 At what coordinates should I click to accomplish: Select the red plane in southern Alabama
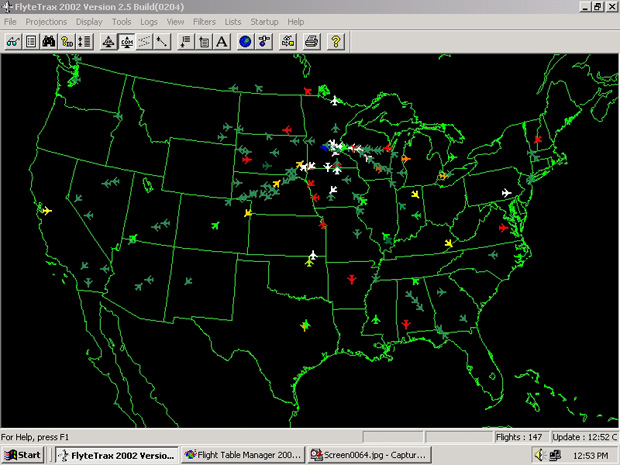[406, 324]
